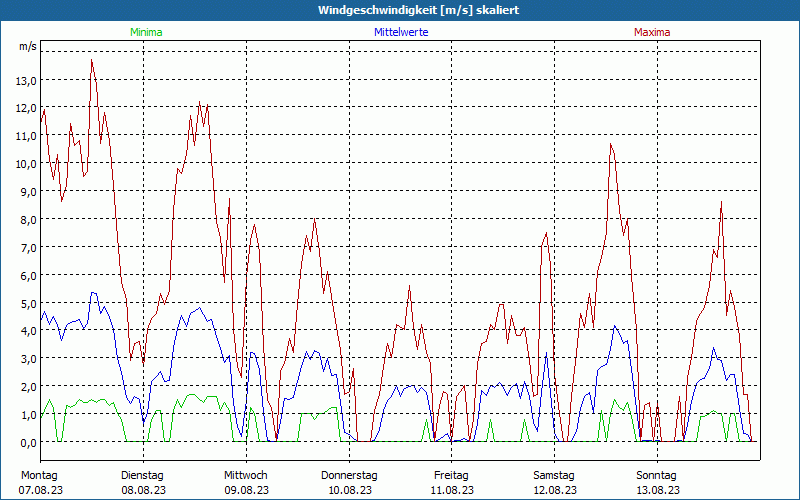800x500 pixels.
Task: Select the date 10.08.23 on the x-axis
Action: tap(349, 490)
